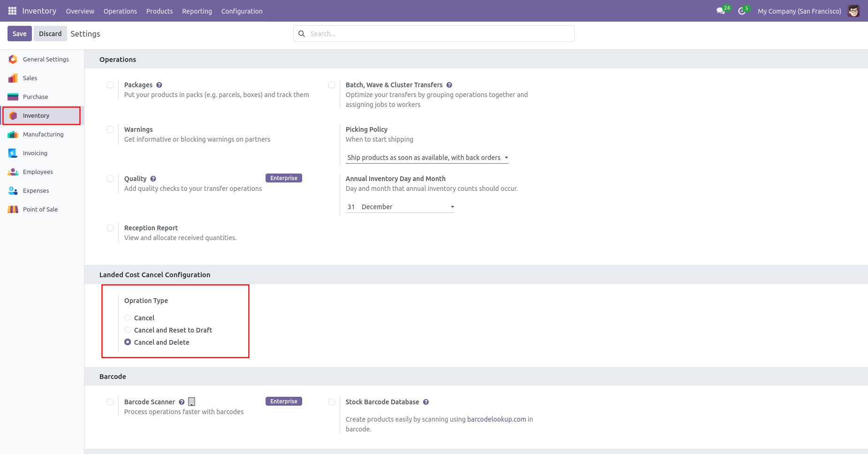Image resolution: width=868 pixels, height=454 pixels.
Task: Enable the Reception Report checkbox
Action: coord(110,228)
